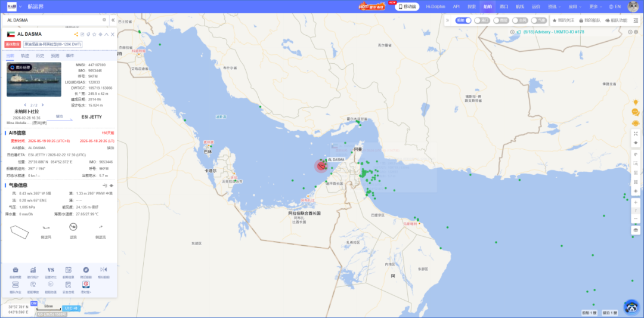Show previous ship photo
644x318 pixels.
click(25, 105)
